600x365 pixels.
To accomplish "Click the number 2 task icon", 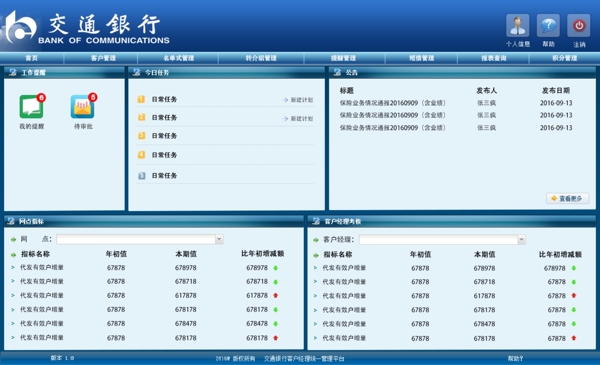I will tap(141, 117).
